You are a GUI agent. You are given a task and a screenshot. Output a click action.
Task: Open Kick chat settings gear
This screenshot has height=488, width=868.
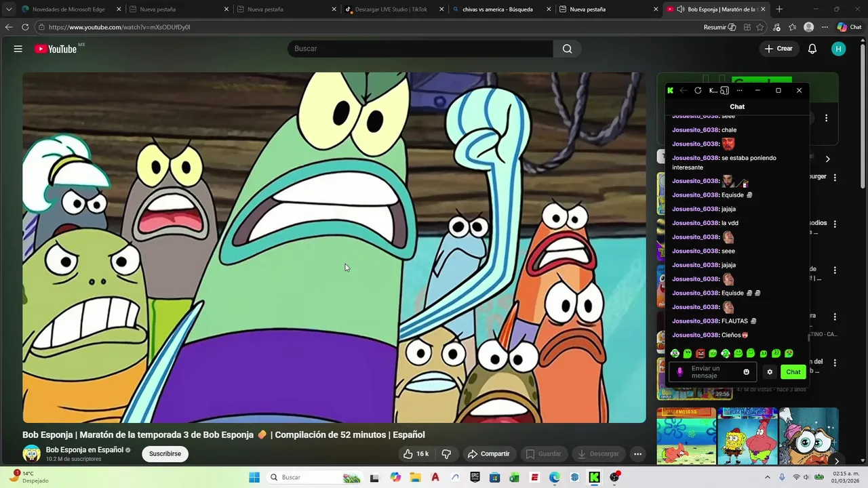(770, 372)
